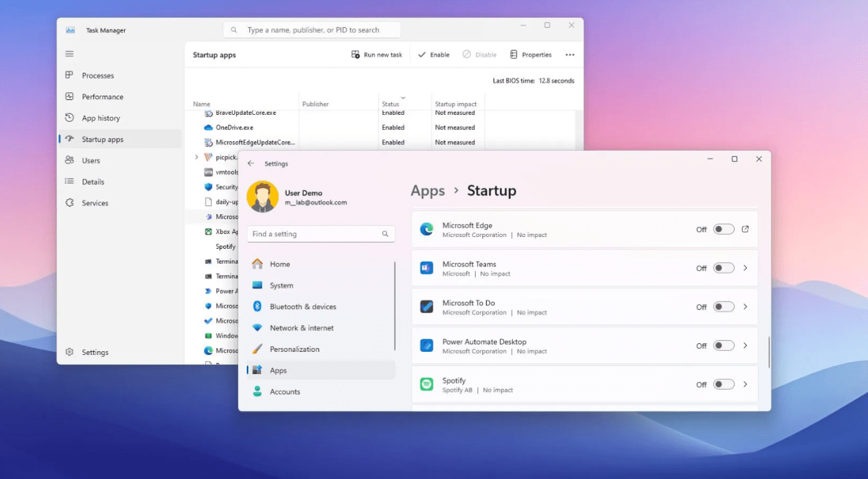
Task: Click Run new task in Task Manager
Action: (x=377, y=55)
